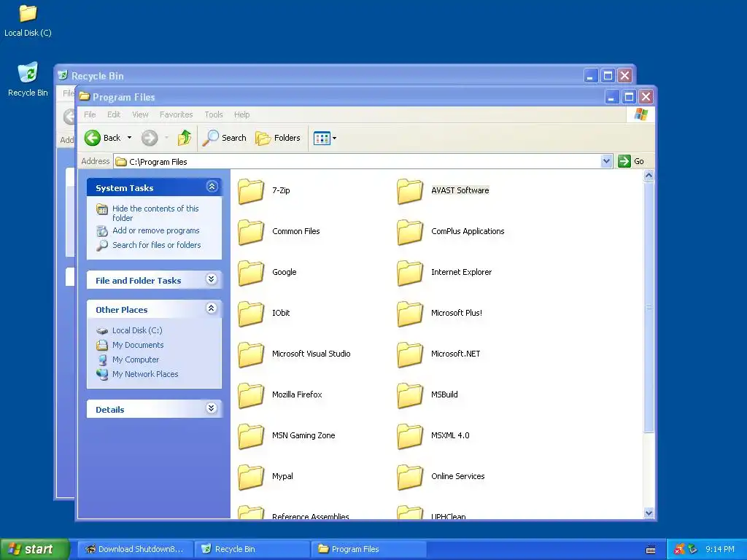
Task: Select the MSN Gaming Zone folder icon
Action: [x=251, y=437]
